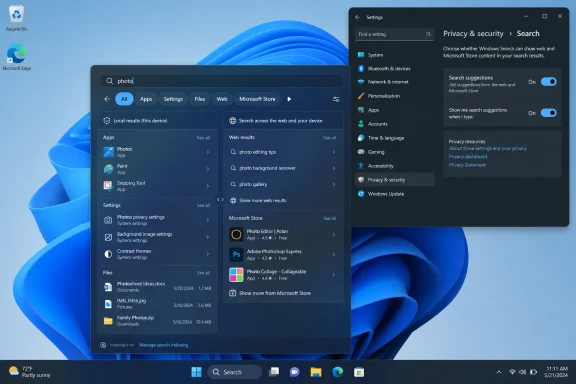Show hidden system tray icons
Viewport: 576px width, 384px height.
[x=498, y=372]
